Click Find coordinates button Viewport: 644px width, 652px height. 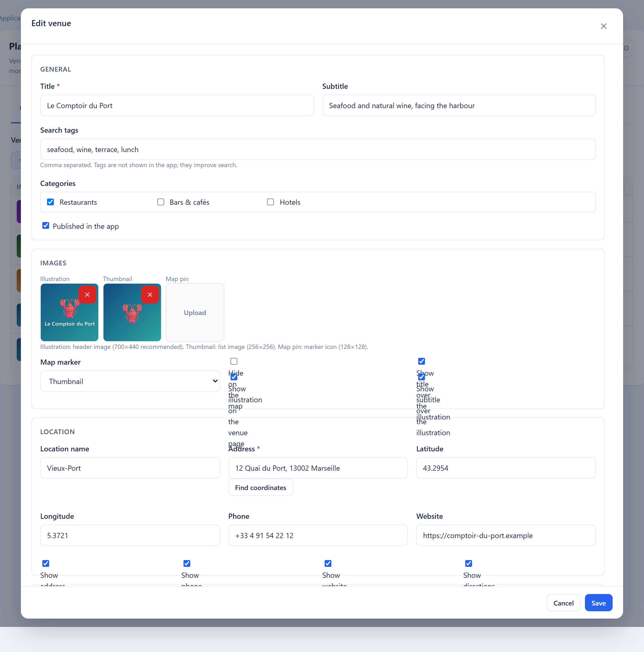click(x=260, y=487)
